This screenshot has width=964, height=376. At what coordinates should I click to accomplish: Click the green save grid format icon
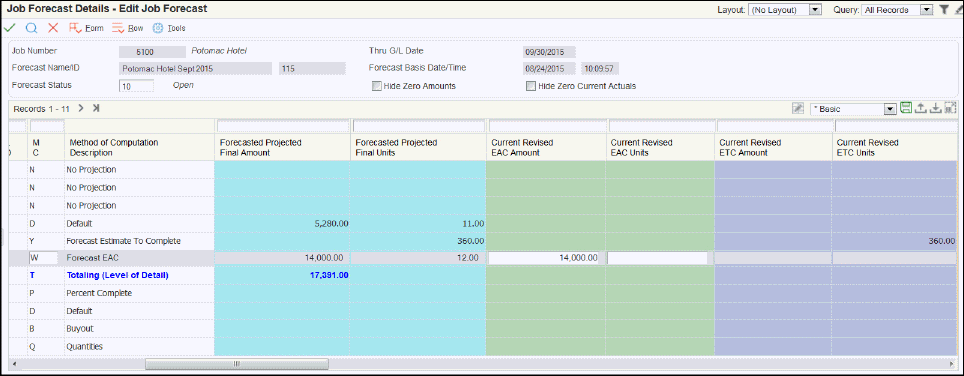tap(906, 108)
